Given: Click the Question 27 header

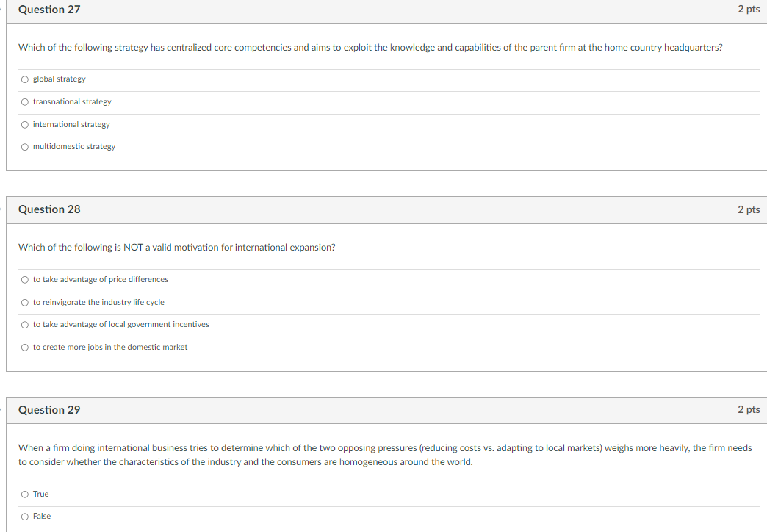Looking at the screenshot, I should pyautogui.click(x=49, y=10).
